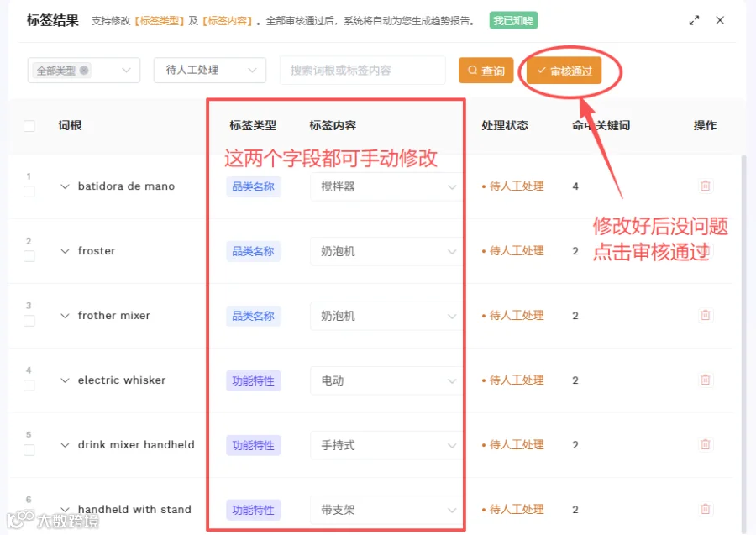Screen dimensions: 756x535
Task: Delete the handheld with stand row
Action: tap(705, 509)
